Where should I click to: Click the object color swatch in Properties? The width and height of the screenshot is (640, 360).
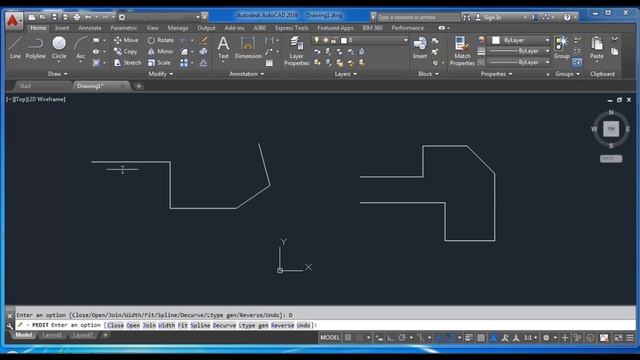click(x=496, y=40)
